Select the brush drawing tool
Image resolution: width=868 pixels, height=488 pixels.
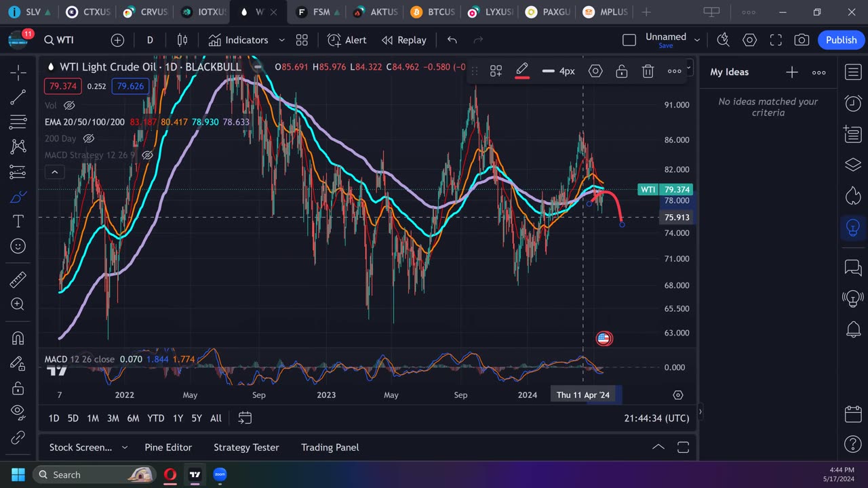click(x=18, y=197)
